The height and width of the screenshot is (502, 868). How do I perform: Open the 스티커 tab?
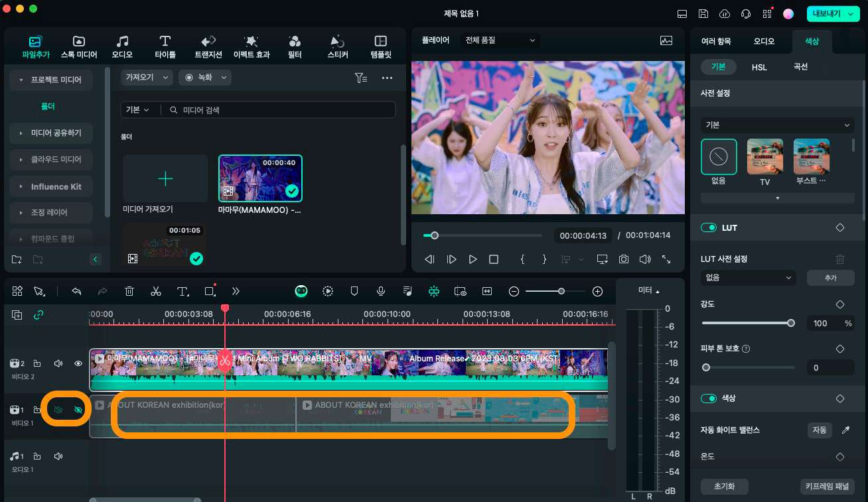pos(338,47)
